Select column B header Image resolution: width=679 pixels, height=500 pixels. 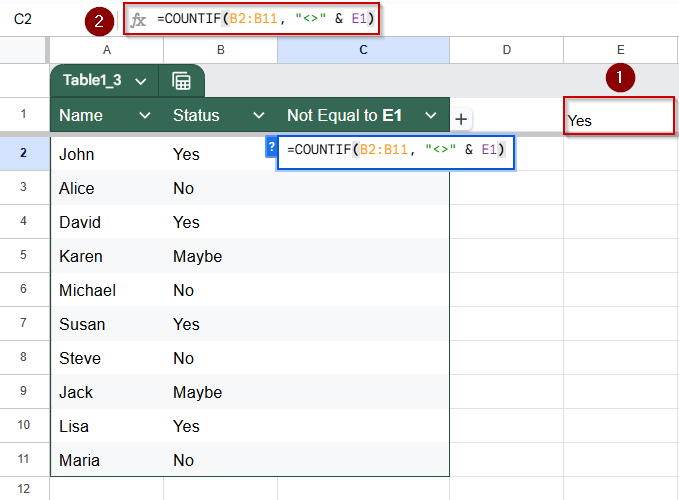pos(220,50)
